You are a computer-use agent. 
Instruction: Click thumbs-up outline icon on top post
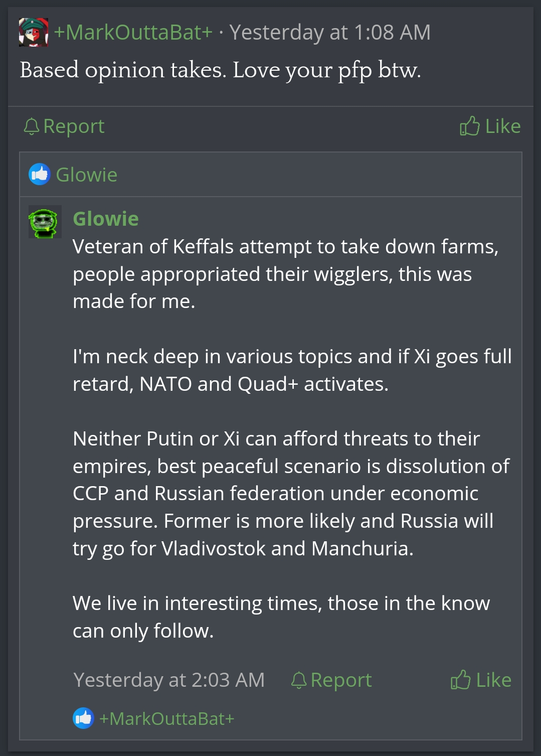[x=469, y=126]
